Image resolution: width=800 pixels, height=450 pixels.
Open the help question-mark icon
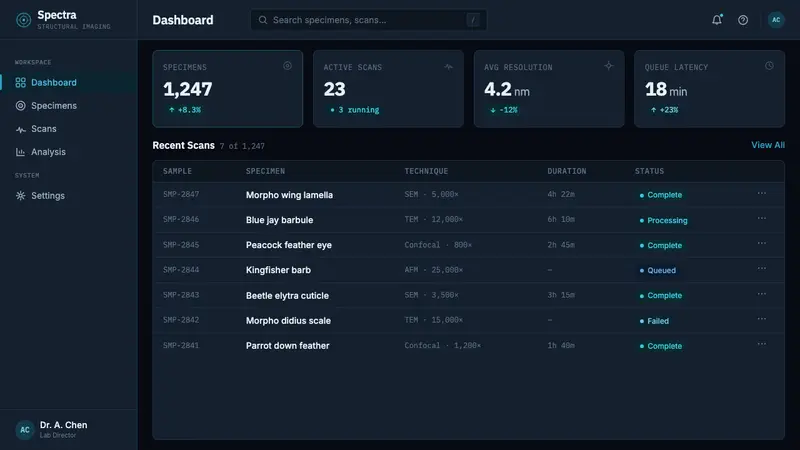[x=743, y=20]
